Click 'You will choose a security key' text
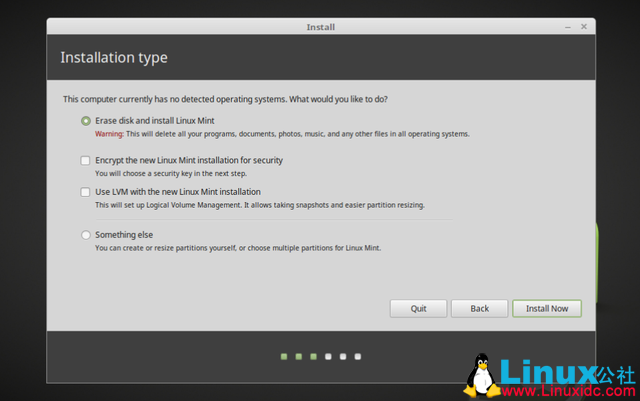 point(171,174)
